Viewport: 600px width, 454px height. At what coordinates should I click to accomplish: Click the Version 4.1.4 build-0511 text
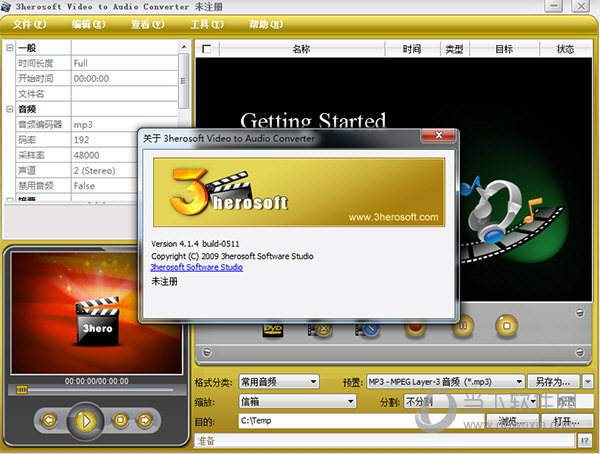coord(195,244)
